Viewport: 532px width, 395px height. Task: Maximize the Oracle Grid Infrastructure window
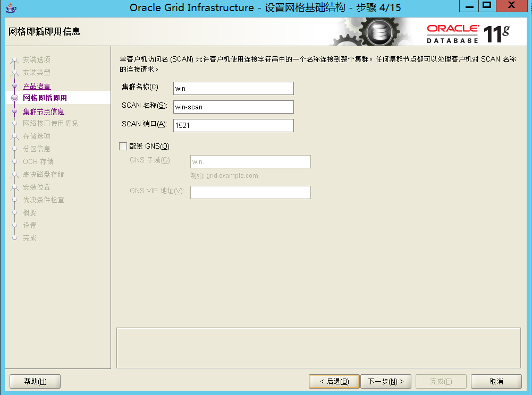pyautogui.click(x=487, y=5)
